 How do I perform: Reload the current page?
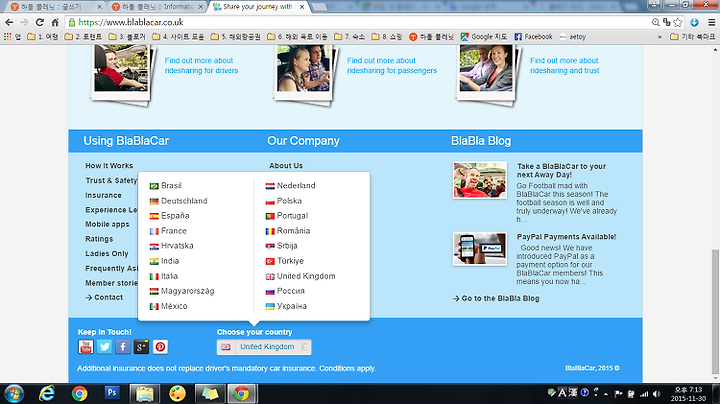39,22
